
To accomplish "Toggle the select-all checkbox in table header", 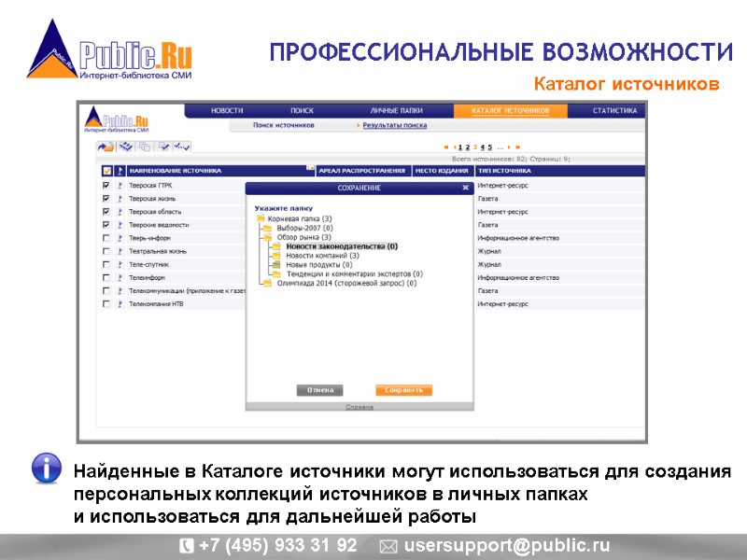I will click(106, 171).
